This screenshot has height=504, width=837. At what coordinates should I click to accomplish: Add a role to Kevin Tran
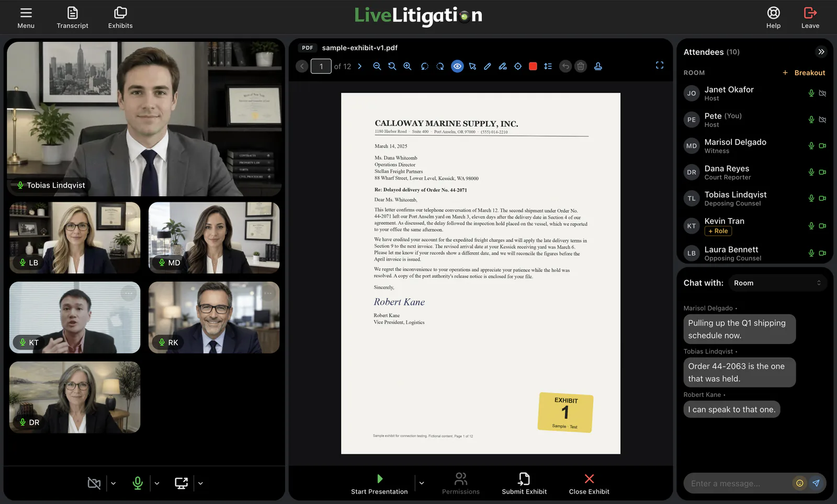[x=718, y=231]
